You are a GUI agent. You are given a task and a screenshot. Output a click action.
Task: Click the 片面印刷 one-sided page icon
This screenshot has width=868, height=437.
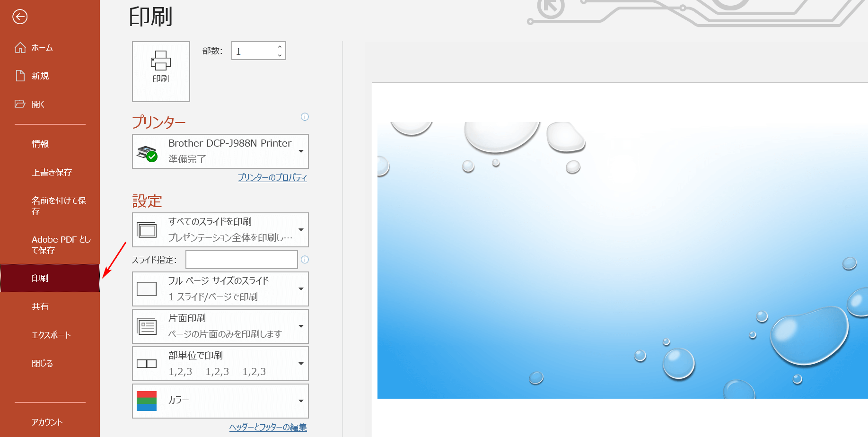click(x=147, y=326)
